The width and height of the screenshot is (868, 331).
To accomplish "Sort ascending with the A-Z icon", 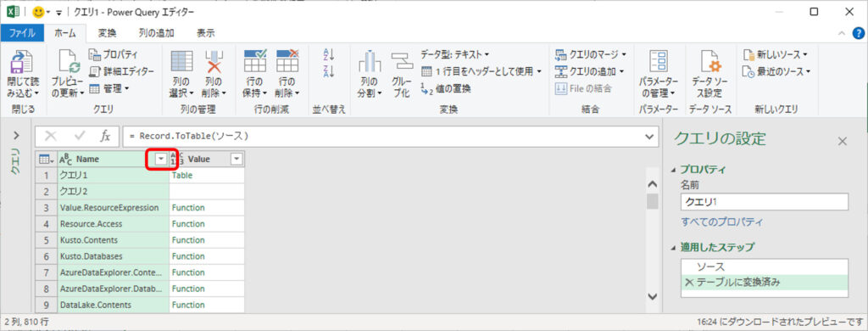I will tap(329, 55).
